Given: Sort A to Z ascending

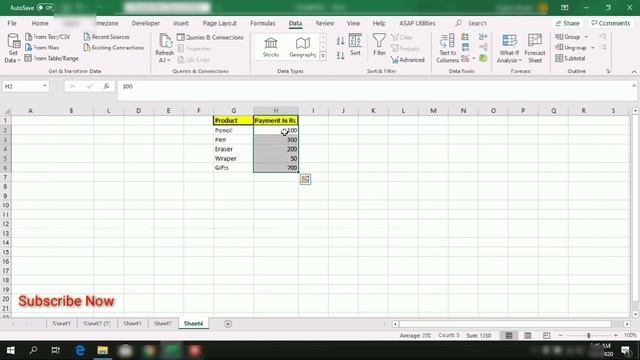Looking at the screenshot, I should (x=340, y=40).
